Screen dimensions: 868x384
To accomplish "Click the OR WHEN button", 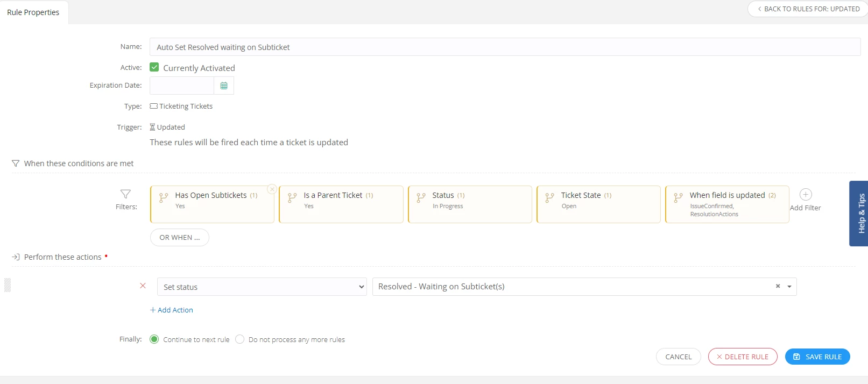I will click(180, 237).
